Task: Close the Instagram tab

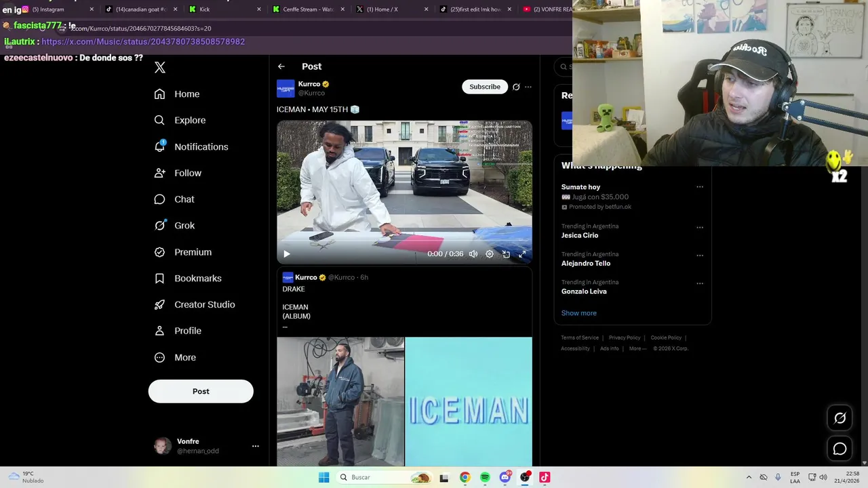Action: (x=92, y=9)
